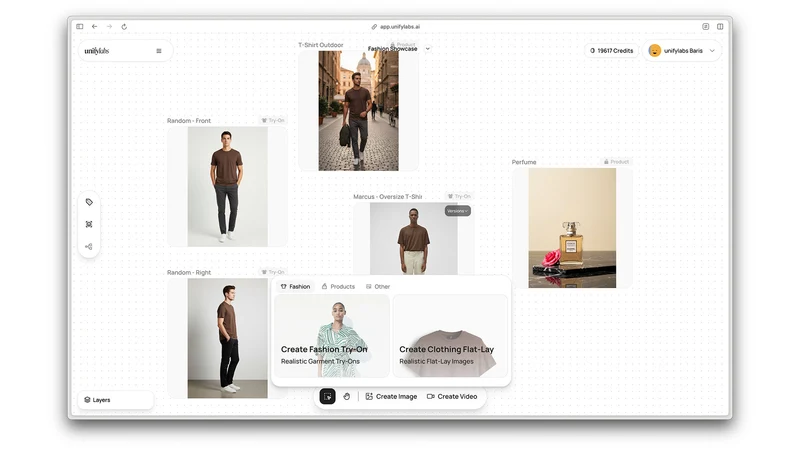The width and height of the screenshot is (800, 450).
Task: Click the focus frame tool icon
Action: [x=89, y=224]
